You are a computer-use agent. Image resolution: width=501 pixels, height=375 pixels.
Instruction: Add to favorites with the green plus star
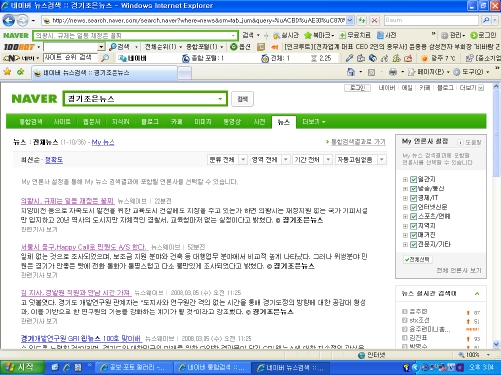pos(21,72)
